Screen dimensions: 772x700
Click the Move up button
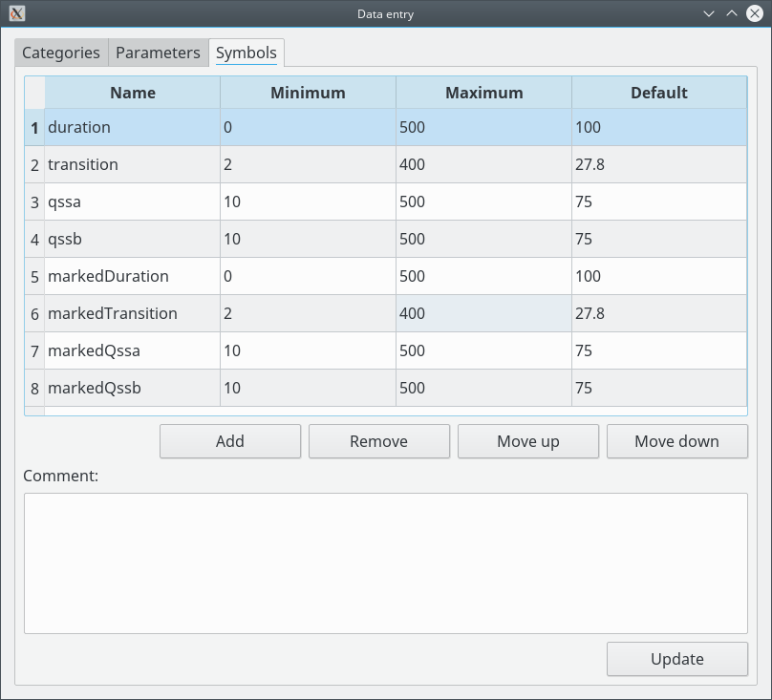pos(528,441)
